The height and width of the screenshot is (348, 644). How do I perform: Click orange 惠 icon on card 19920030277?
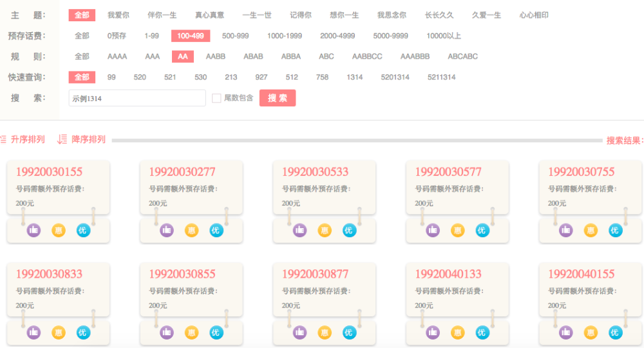coord(191,230)
